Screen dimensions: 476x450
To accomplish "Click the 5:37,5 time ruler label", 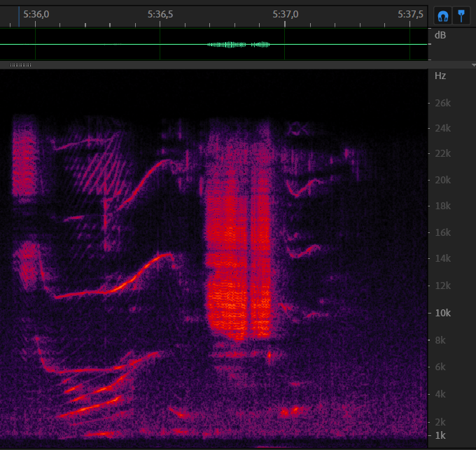I will tap(410, 14).
